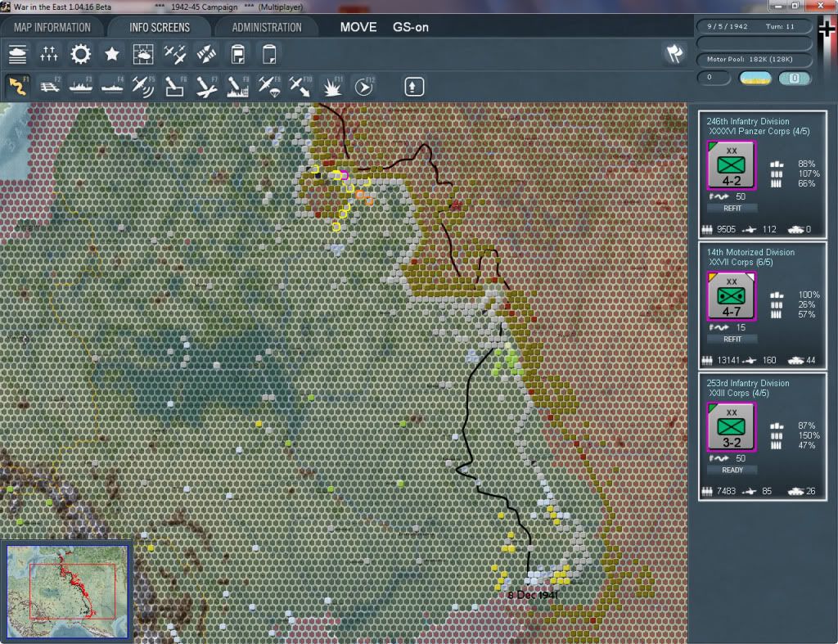Click the 107% value in 246th Division card
The height and width of the screenshot is (644, 838).
click(x=809, y=173)
